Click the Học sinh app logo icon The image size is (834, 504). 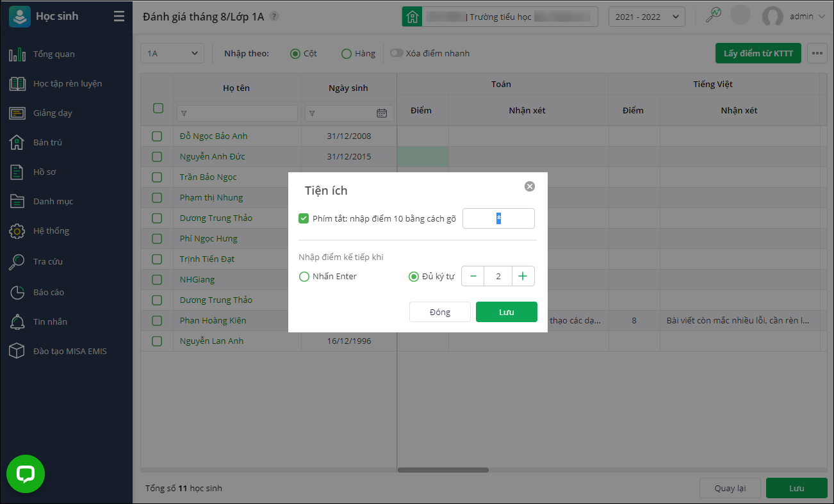(x=20, y=16)
